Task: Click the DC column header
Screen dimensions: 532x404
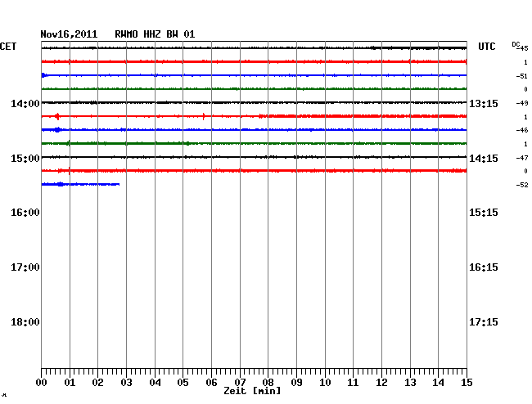Action: click(516, 44)
